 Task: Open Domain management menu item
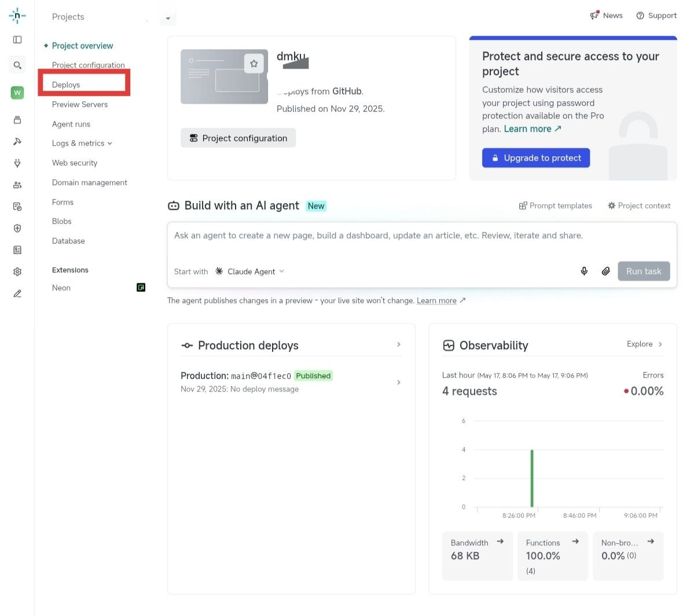[89, 182]
